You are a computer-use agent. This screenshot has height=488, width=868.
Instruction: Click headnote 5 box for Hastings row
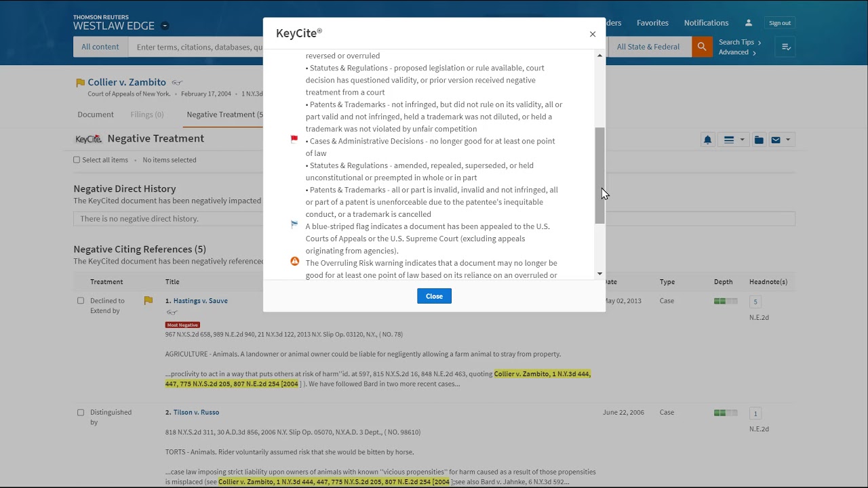tap(755, 302)
